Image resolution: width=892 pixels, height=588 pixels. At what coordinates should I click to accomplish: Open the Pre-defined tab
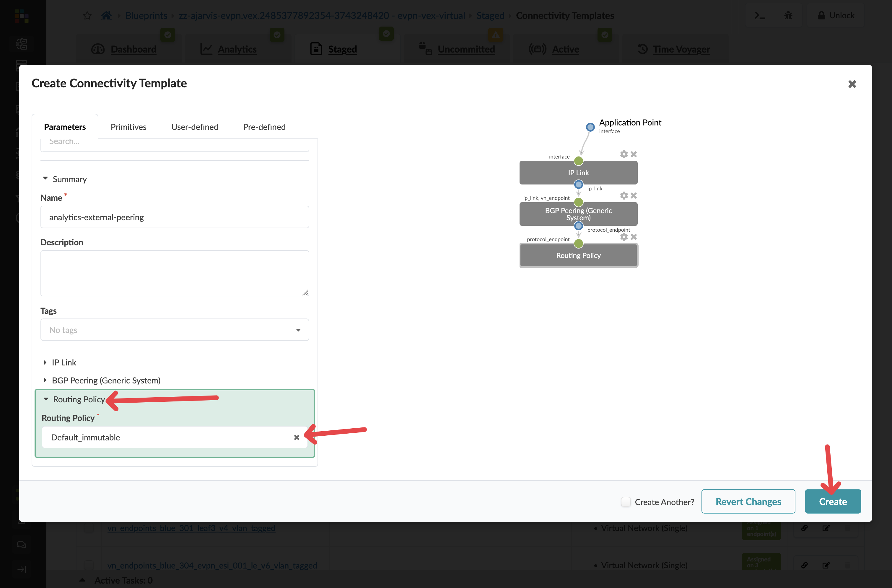click(x=264, y=127)
